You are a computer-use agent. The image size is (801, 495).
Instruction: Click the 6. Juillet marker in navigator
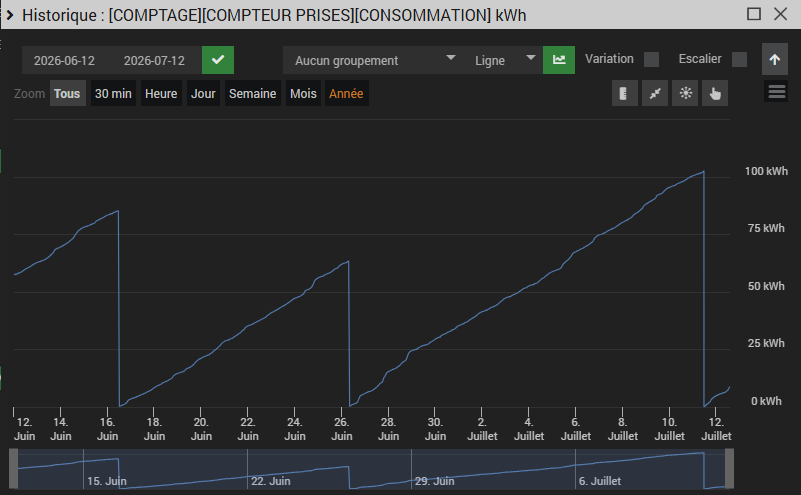coord(600,481)
